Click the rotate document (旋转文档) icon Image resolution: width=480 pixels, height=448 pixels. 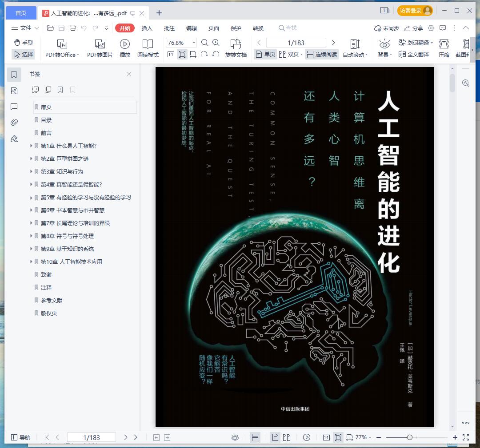236,44
